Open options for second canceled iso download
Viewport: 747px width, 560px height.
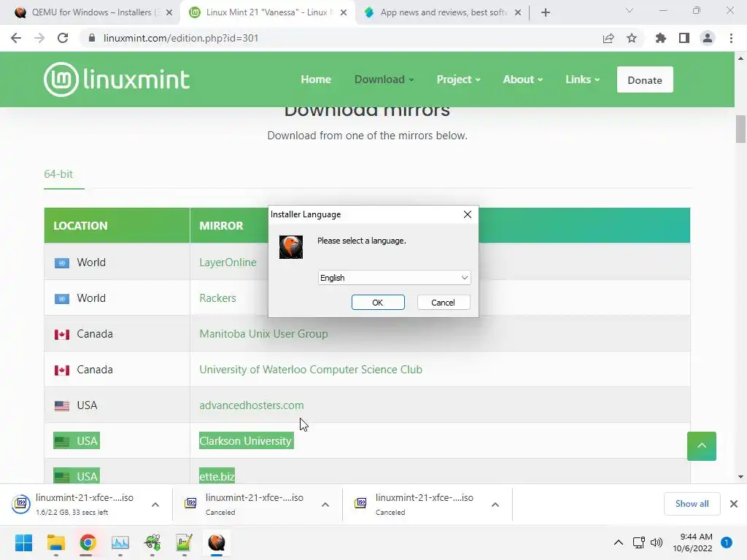[x=325, y=505]
